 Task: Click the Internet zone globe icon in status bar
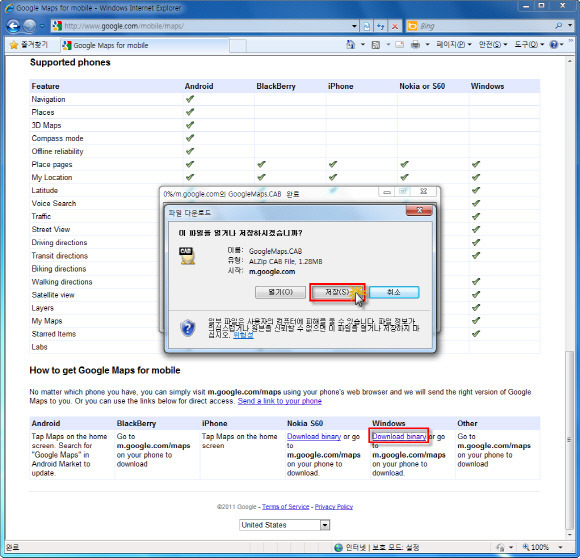338,547
